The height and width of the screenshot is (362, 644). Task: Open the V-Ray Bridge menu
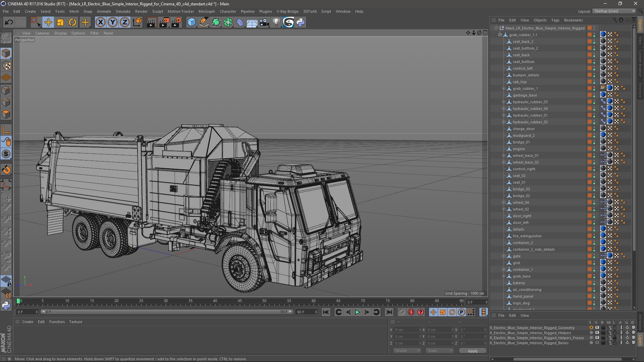(x=287, y=11)
